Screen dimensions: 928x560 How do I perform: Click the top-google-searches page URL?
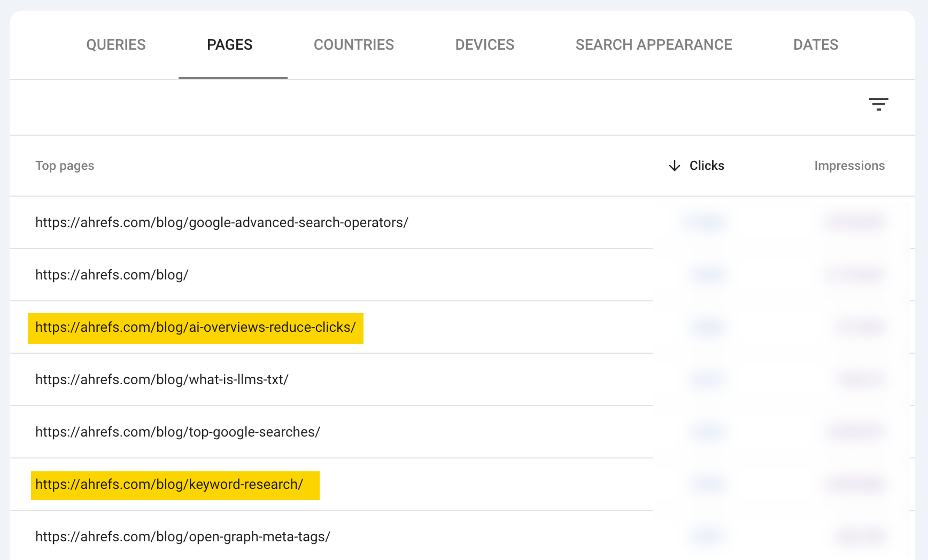pyautogui.click(x=177, y=432)
